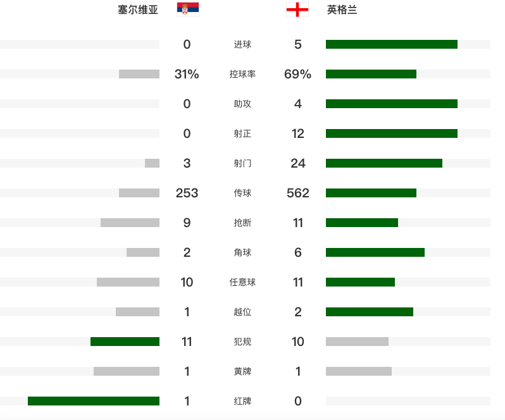Image resolution: width=505 pixels, height=420 pixels.
Task: Click England's 24 shots value
Action: tap(298, 163)
